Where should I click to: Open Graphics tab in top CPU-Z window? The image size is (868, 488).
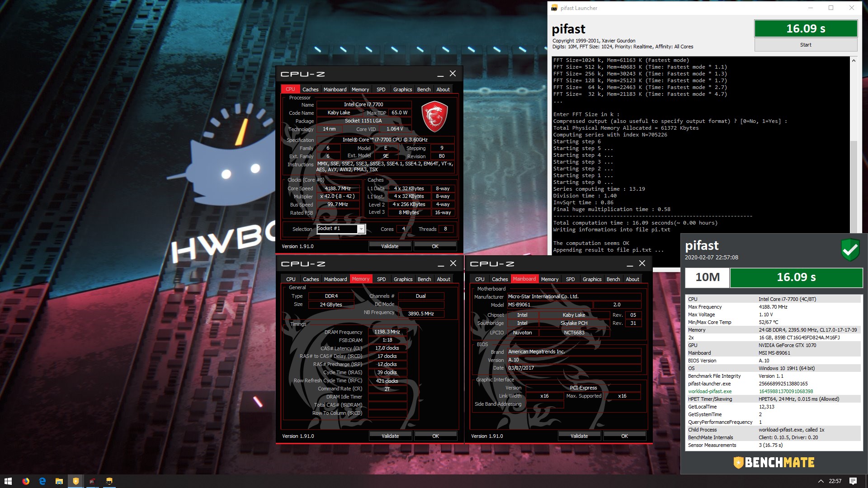[402, 89]
